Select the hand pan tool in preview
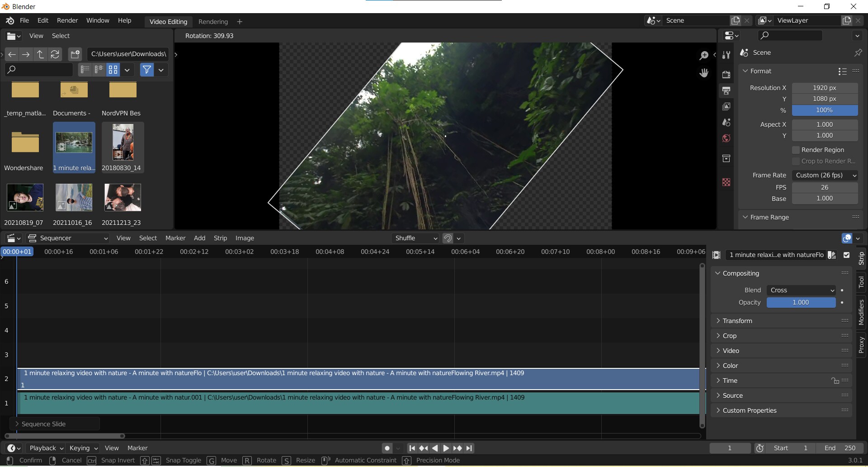868x467 pixels. (704, 72)
